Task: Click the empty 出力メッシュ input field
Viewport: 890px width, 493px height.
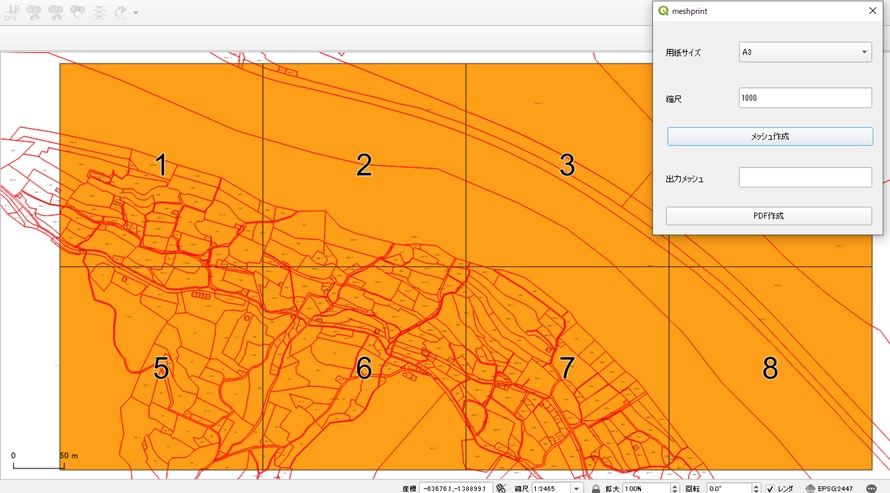Action: pyautogui.click(x=805, y=178)
